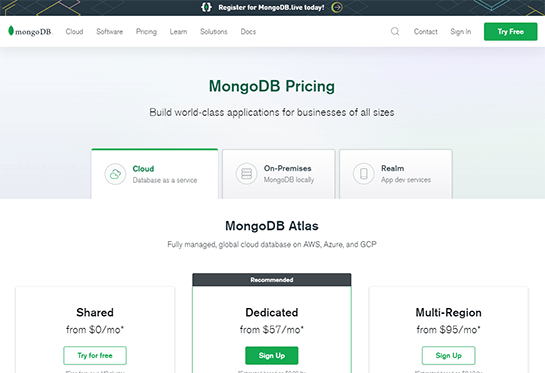Expand the Software navigation menu
Screen dimensions: 545x373
(x=109, y=32)
